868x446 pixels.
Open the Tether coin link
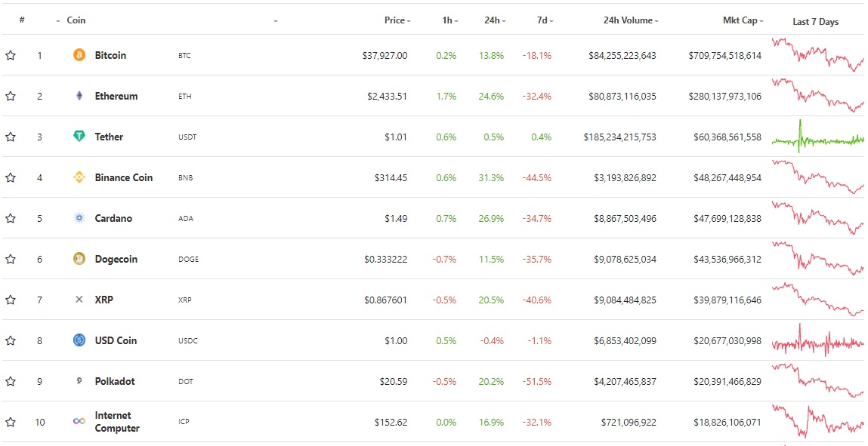(x=109, y=137)
